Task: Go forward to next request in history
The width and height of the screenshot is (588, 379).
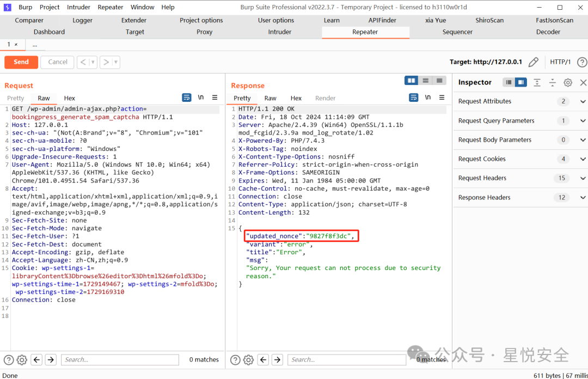Action: point(106,62)
